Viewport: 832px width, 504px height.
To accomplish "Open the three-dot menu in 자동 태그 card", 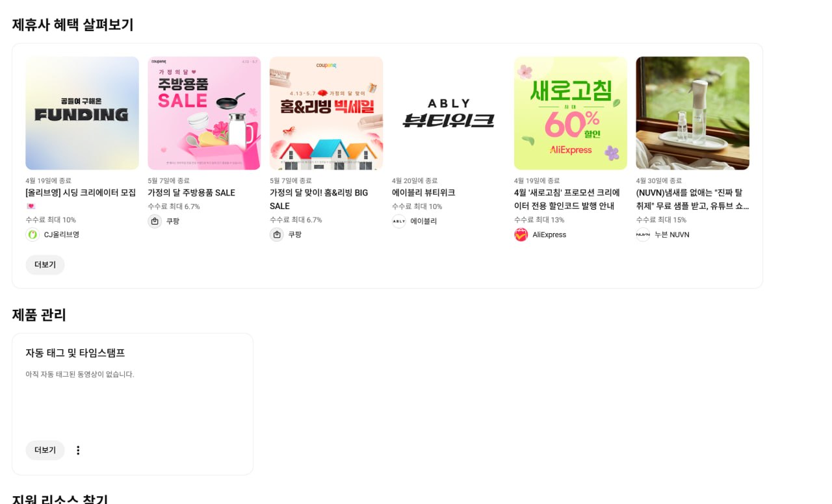I will click(78, 450).
